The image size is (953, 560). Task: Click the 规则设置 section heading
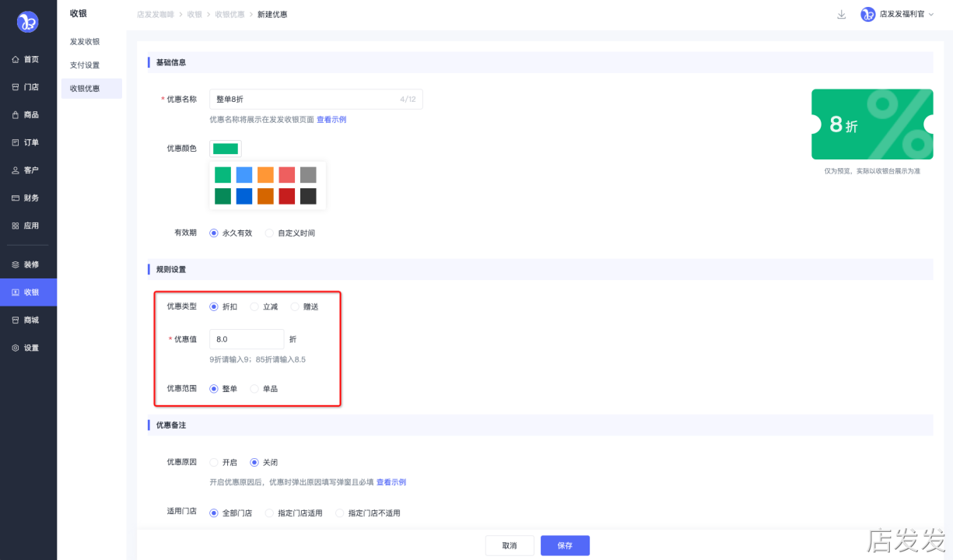point(171,270)
